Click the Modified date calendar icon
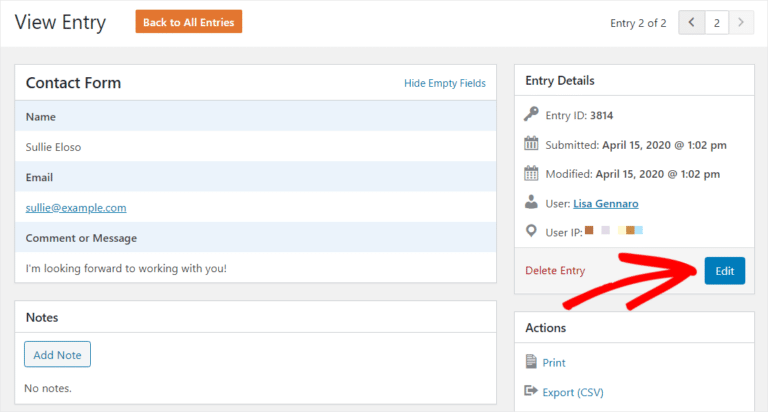This screenshot has height=412, width=768. click(x=531, y=173)
